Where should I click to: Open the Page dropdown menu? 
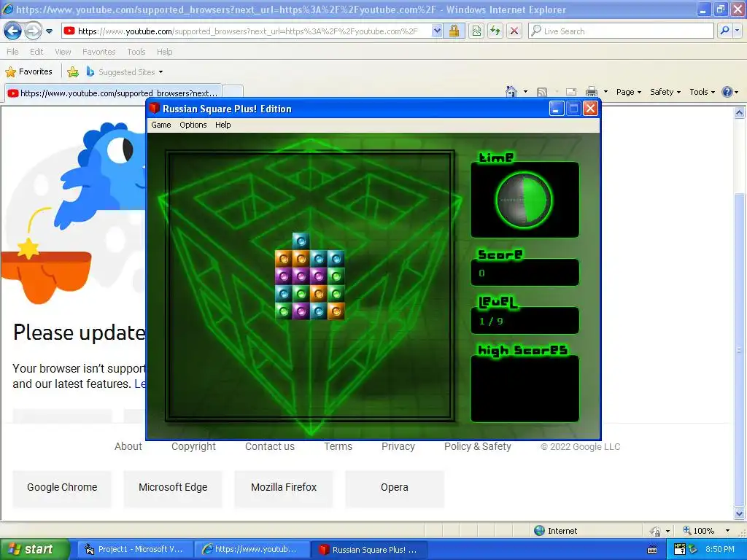coord(628,92)
